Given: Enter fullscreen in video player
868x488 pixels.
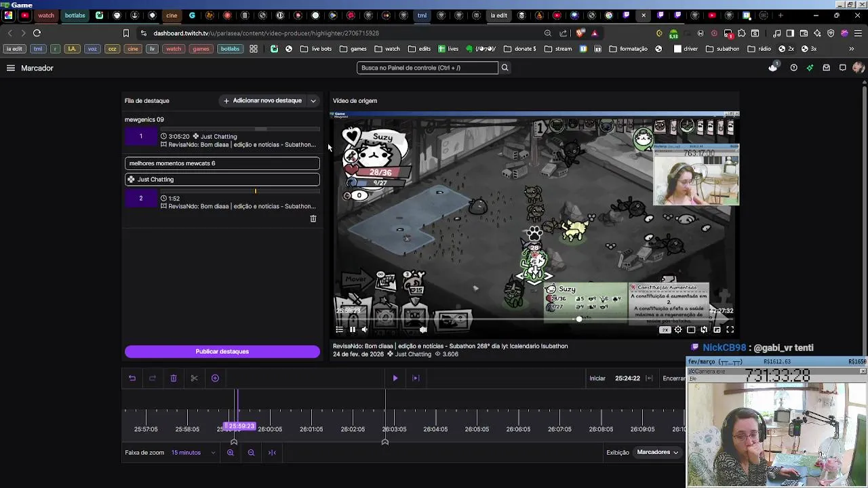Looking at the screenshot, I should click(x=730, y=330).
